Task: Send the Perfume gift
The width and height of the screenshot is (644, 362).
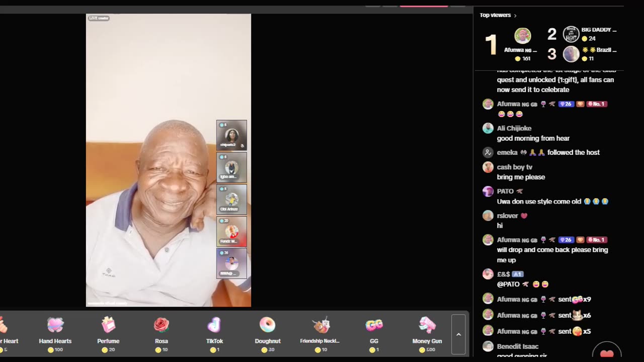Action: [x=108, y=333]
